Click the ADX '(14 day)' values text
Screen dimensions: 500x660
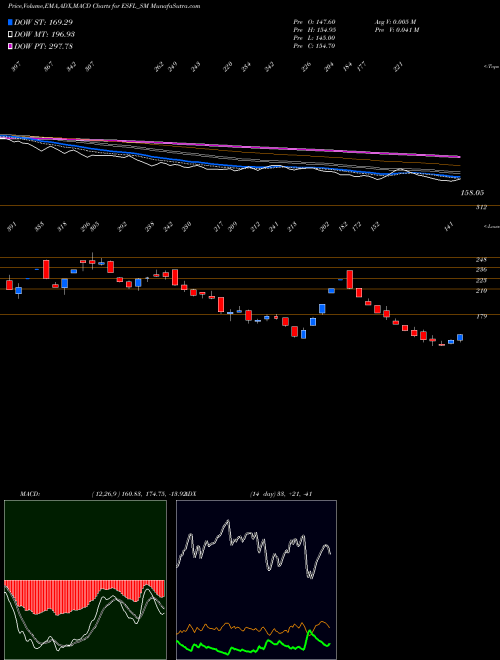[x=280, y=494]
